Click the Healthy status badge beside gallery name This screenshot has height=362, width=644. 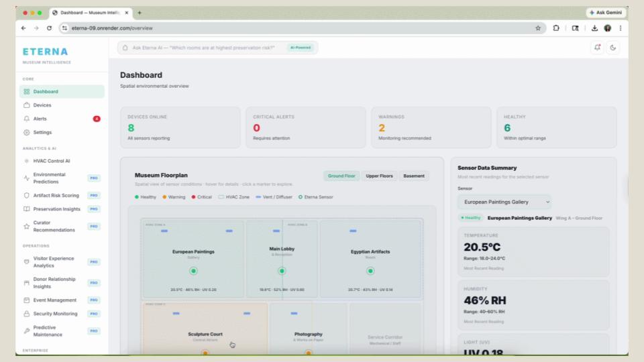[x=471, y=218]
